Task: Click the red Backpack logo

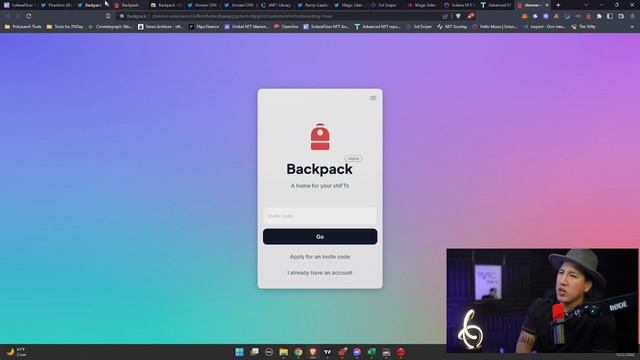Action: 320,137
